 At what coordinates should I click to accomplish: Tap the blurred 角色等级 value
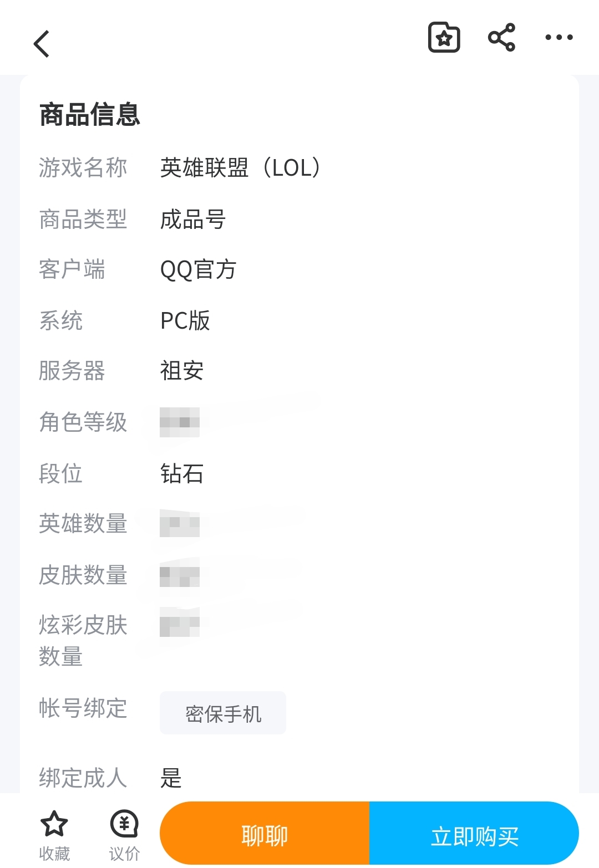coord(180,422)
